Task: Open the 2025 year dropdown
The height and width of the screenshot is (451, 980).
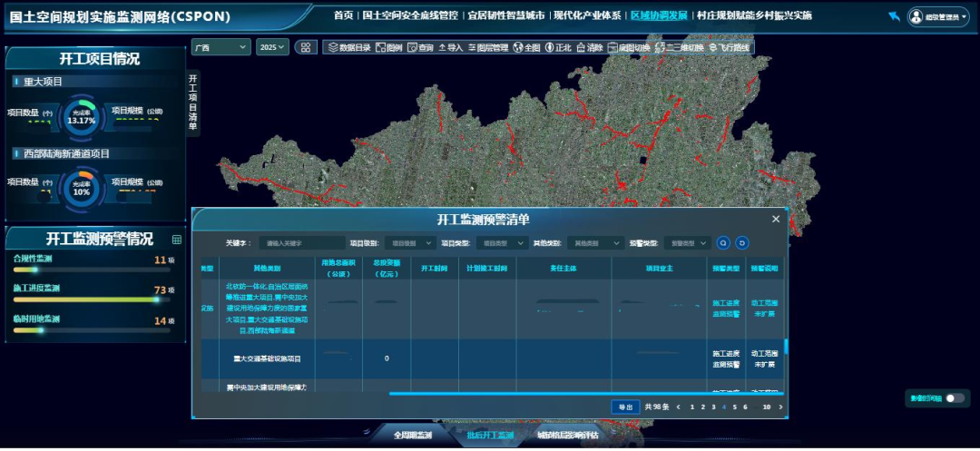Action: pyautogui.click(x=272, y=47)
